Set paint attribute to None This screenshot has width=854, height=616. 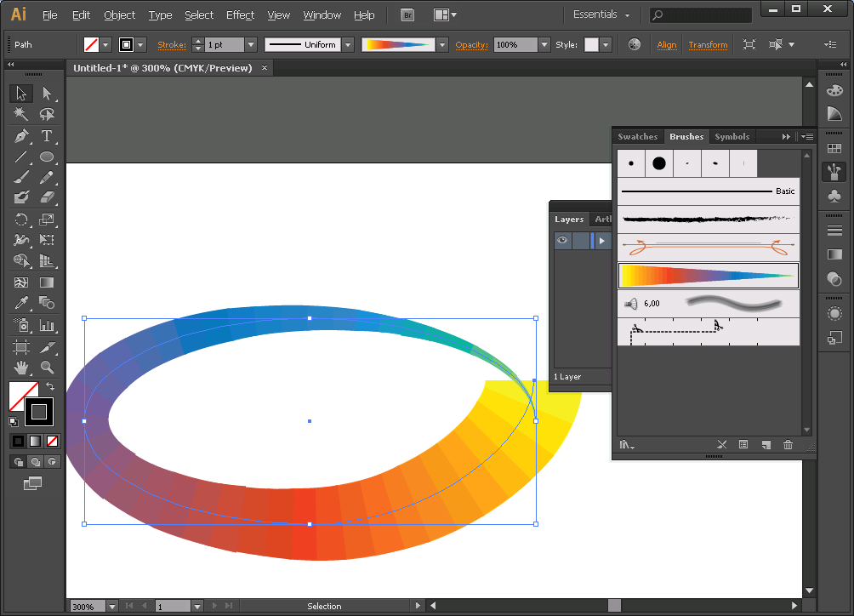coord(52,442)
